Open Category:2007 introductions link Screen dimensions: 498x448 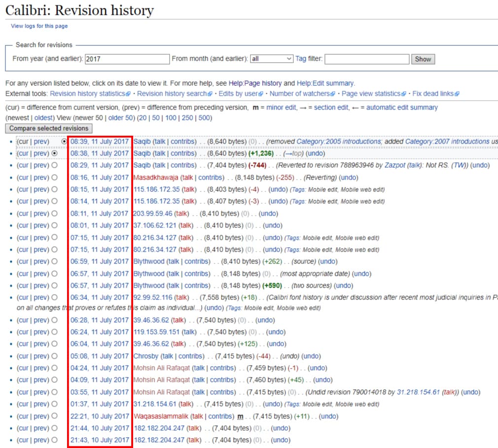pos(447,142)
